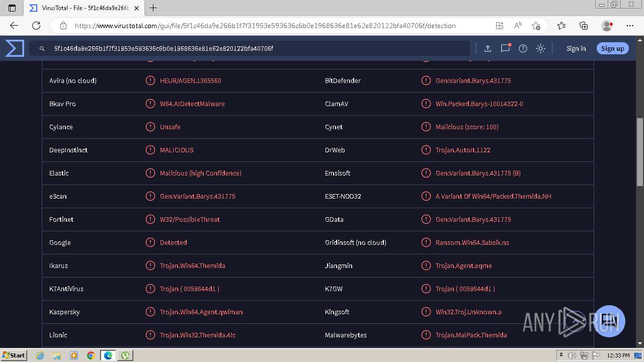Click Gridinsoft (no cloud) vendor name
644x362 pixels.
pos(356,242)
